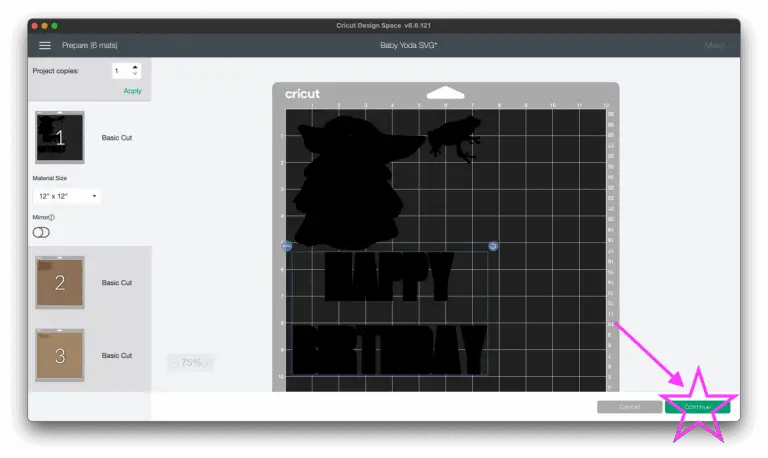
Task: Click the zoom in icon next to 75%
Action: click(x=209, y=363)
